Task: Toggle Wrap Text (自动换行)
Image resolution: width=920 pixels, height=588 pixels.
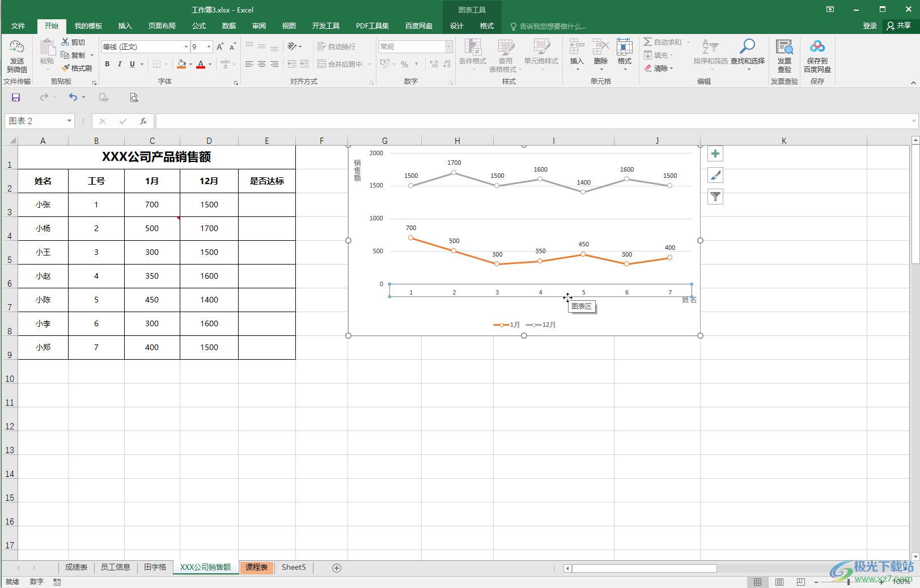Action: click(x=336, y=46)
